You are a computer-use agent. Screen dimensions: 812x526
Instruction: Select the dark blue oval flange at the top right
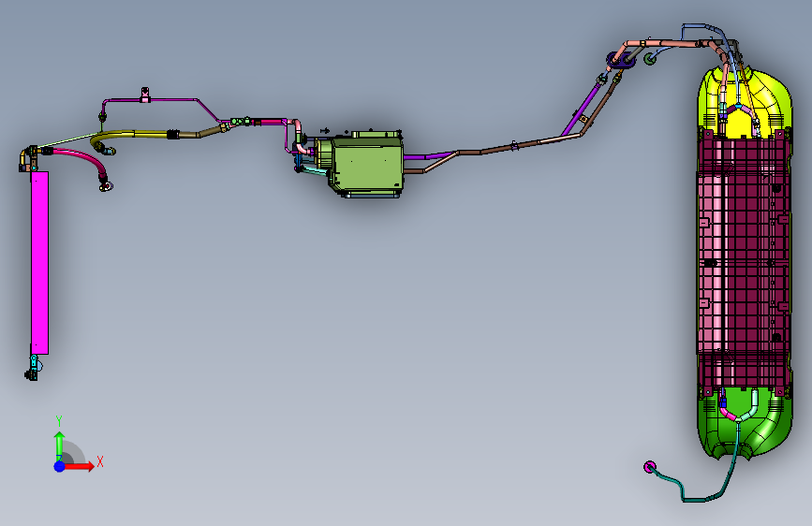[622, 61]
